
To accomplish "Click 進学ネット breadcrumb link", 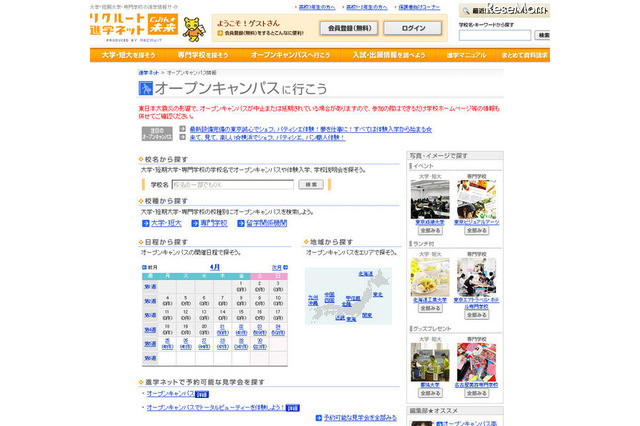I will (x=148, y=73).
